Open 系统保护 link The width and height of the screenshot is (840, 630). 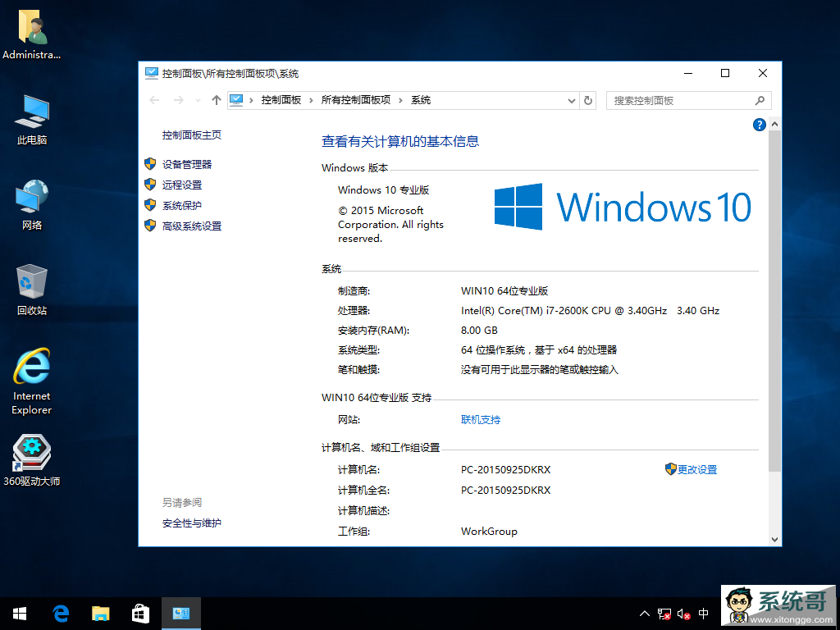[182, 205]
